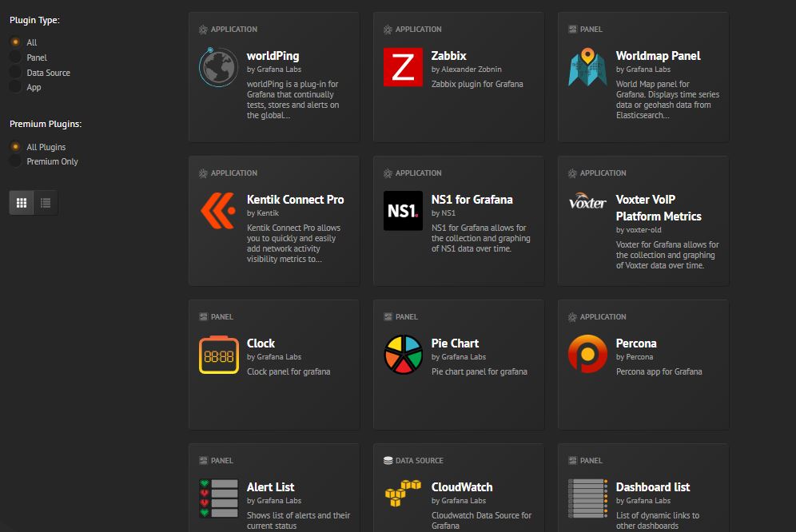Click the Alert List hearts icon
This screenshot has height=532, width=796.
click(218, 498)
